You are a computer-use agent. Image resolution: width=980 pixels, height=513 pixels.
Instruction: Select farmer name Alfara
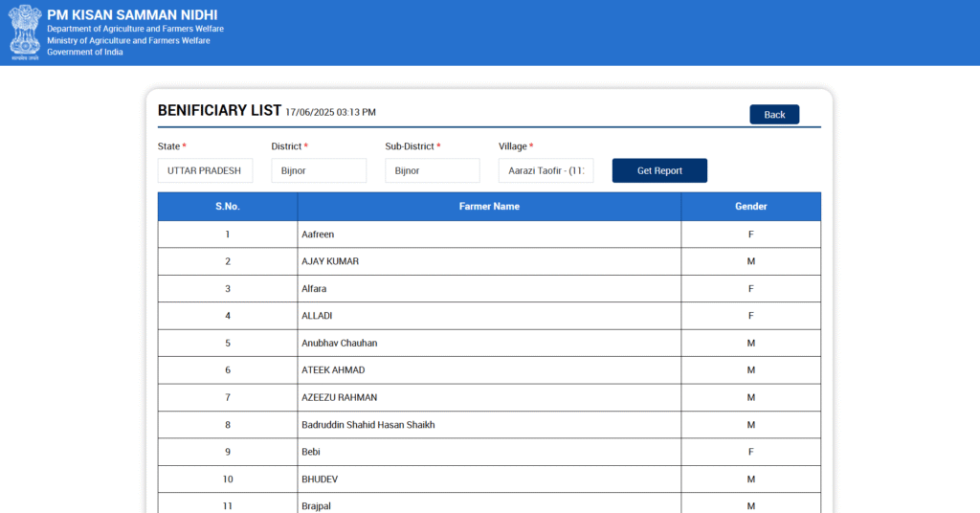(314, 289)
